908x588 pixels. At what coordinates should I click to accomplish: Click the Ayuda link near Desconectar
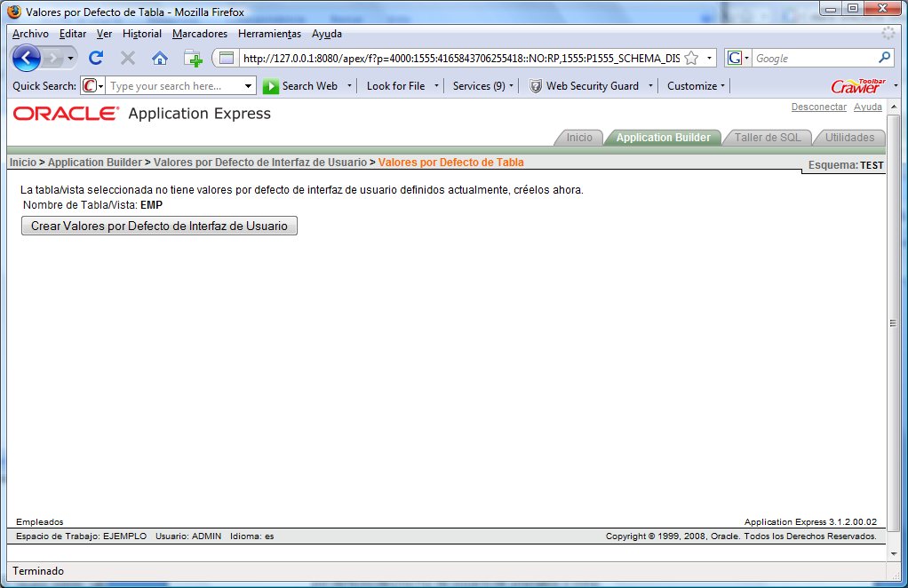[x=867, y=107]
